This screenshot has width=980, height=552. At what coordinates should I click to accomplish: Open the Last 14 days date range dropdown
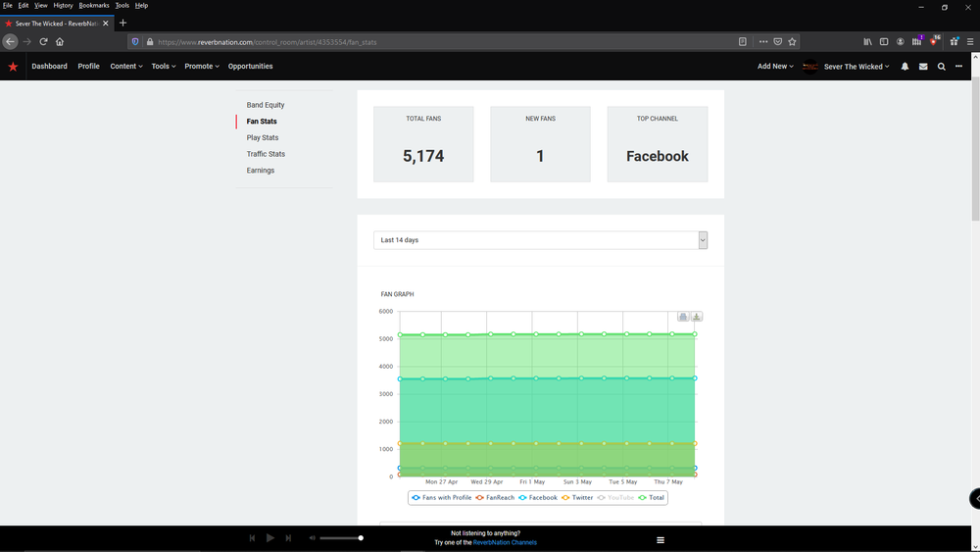[540, 240]
